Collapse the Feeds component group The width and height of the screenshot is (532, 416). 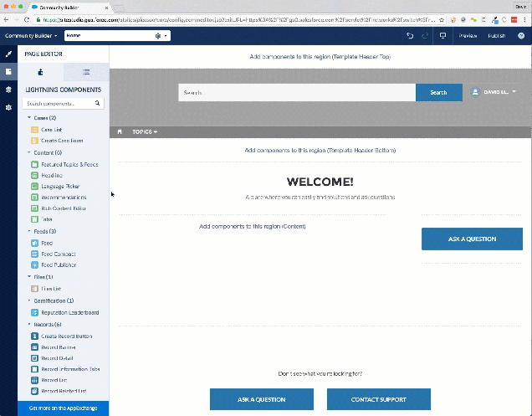pos(29,230)
